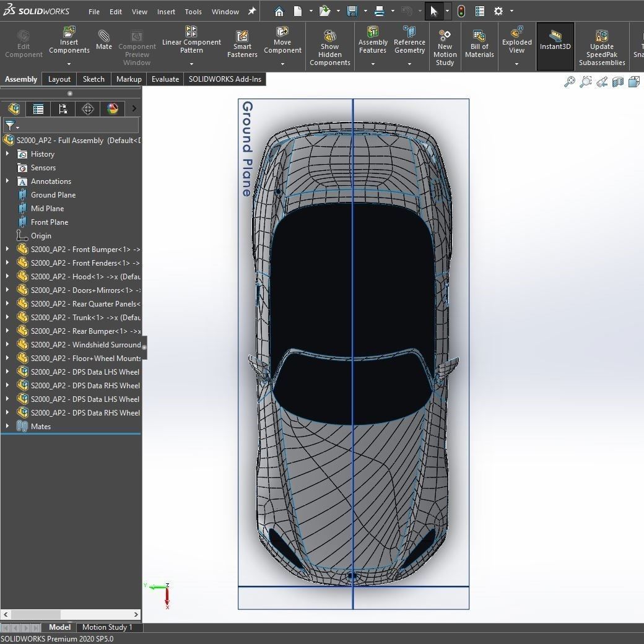This screenshot has height=644, width=644.
Task: Open the PropertyManager tab
Action: (x=38, y=109)
